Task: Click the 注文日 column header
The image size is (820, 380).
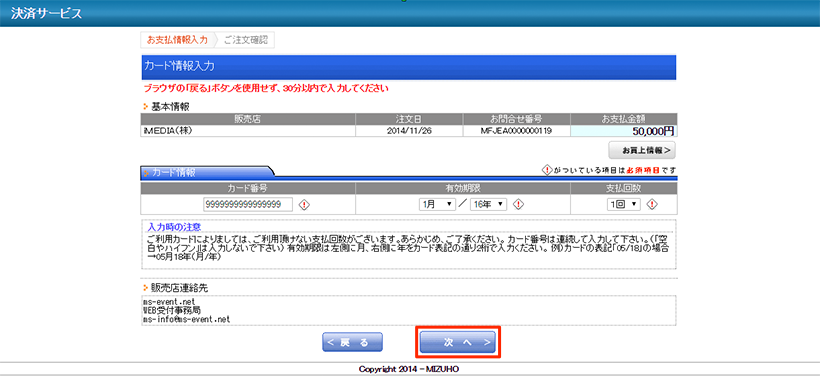Action: pos(408,119)
